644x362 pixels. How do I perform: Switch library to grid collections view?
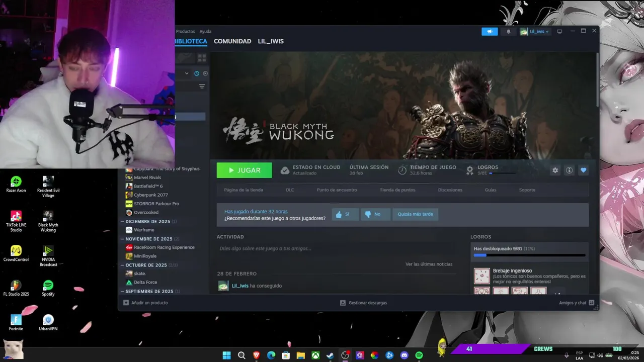(202, 58)
